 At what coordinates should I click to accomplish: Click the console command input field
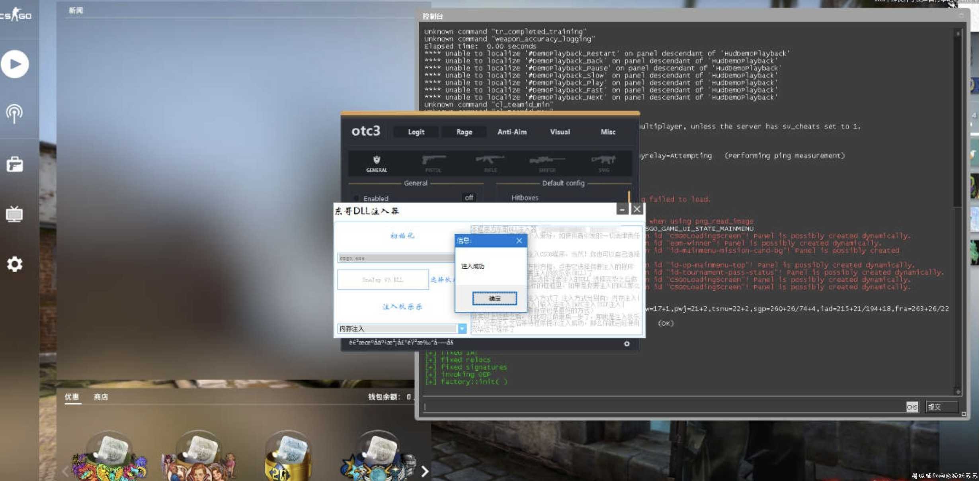[x=663, y=407]
